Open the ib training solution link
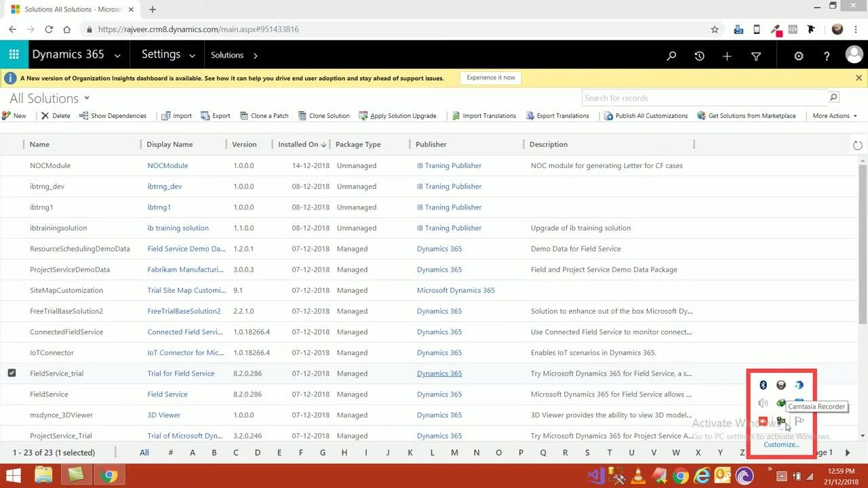The width and height of the screenshot is (868, 488). (178, 228)
